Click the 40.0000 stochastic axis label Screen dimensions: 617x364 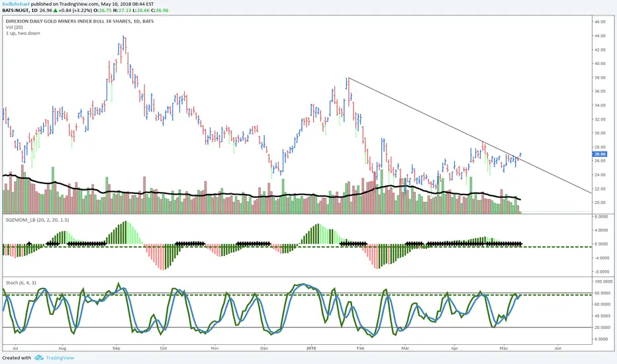click(602, 316)
